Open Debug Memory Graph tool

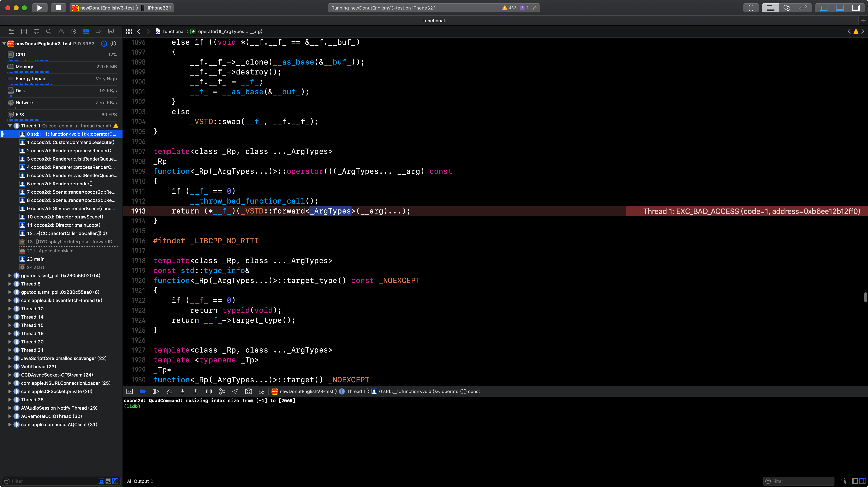click(x=222, y=391)
